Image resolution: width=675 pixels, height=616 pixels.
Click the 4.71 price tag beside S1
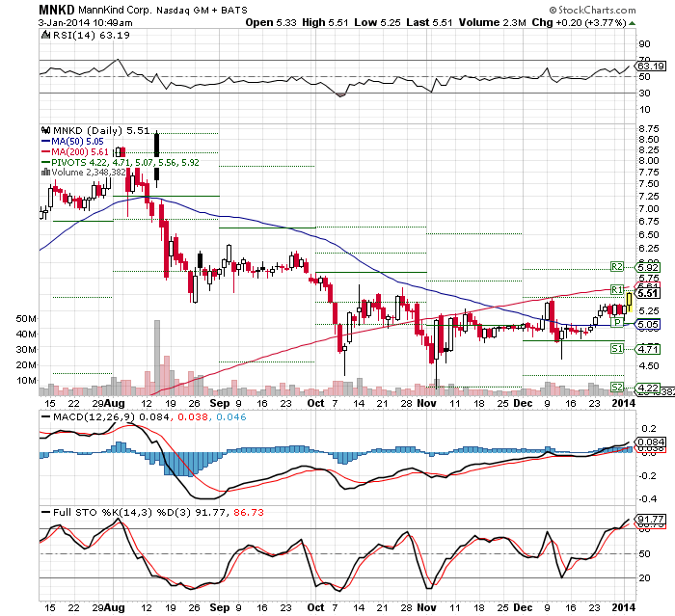648,349
